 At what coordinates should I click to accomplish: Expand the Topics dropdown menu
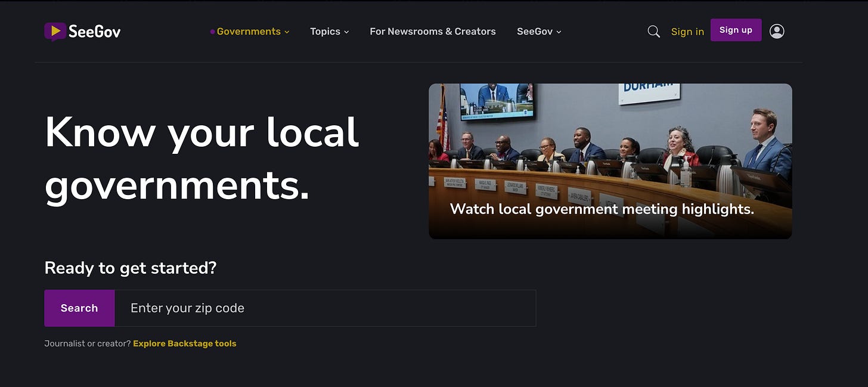(x=330, y=32)
